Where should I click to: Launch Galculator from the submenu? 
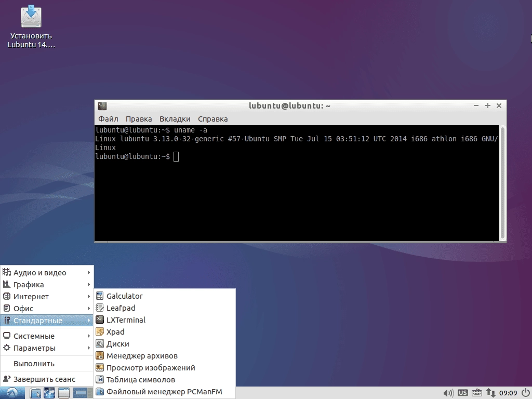[165, 296]
